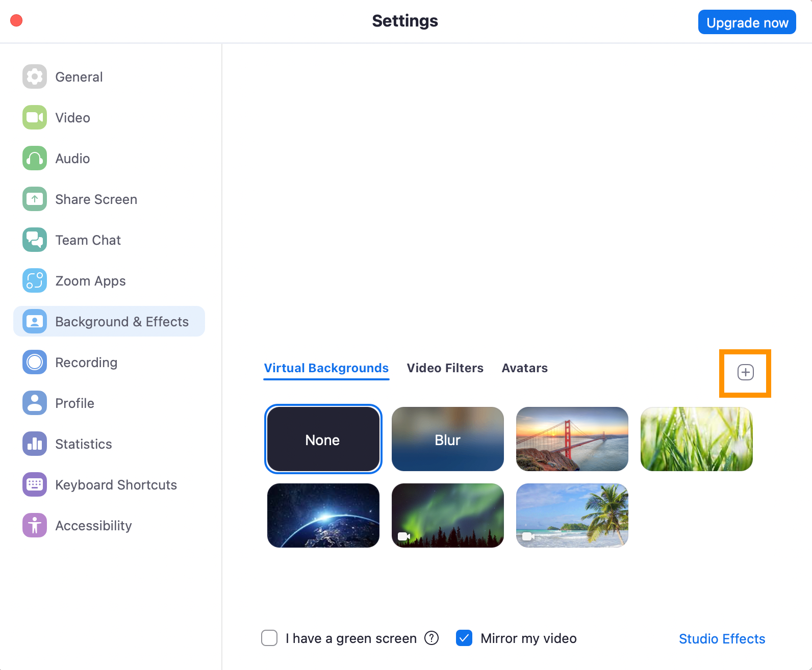Add a new virtual background with plus icon
812x670 pixels.
(746, 373)
